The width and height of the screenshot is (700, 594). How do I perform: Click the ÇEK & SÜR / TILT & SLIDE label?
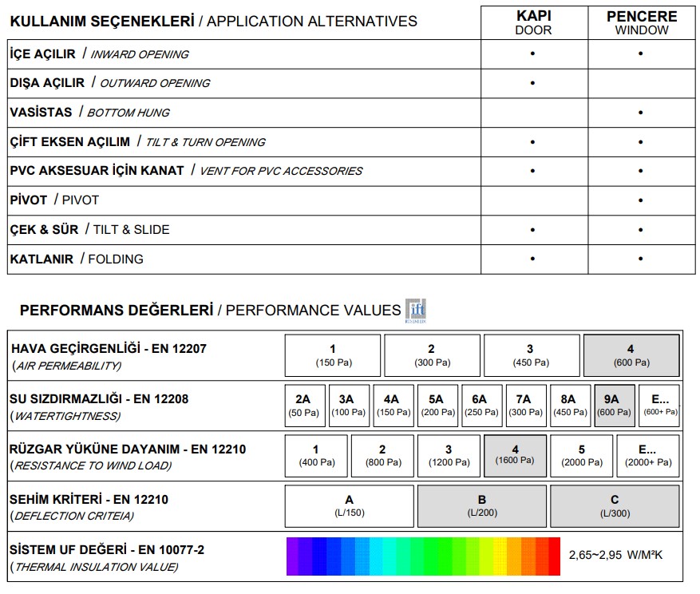click(x=89, y=229)
